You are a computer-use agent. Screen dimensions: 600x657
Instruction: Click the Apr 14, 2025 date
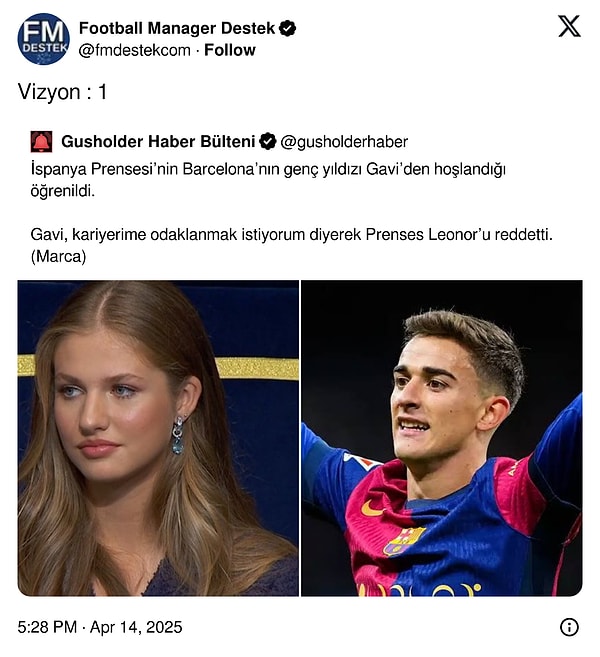[135, 628]
